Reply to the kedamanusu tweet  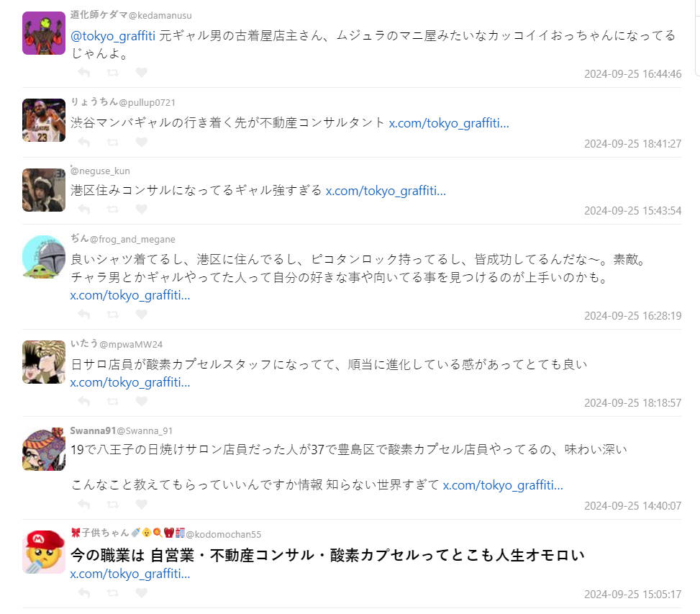[84, 72]
